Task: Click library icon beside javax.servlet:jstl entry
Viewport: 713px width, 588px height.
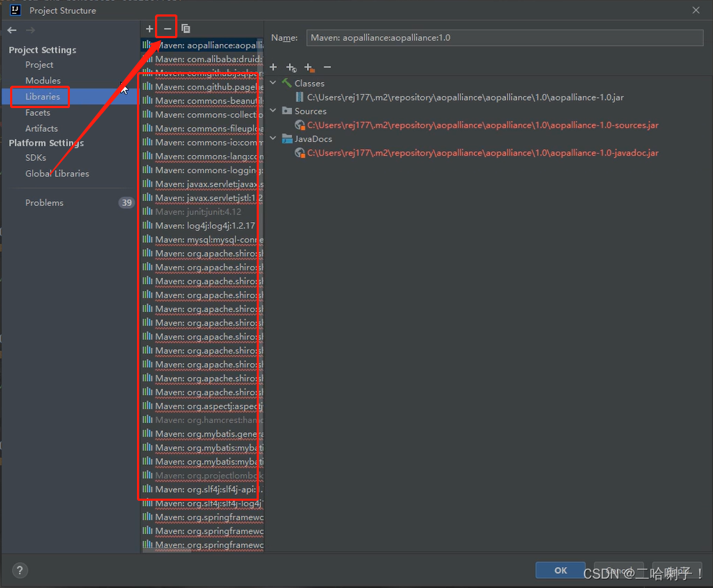Action: click(147, 197)
